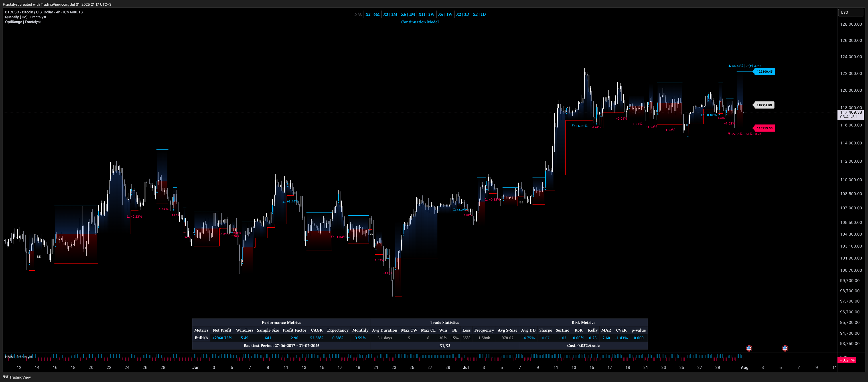Click the 100,700.00 price axis label

tap(851, 270)
